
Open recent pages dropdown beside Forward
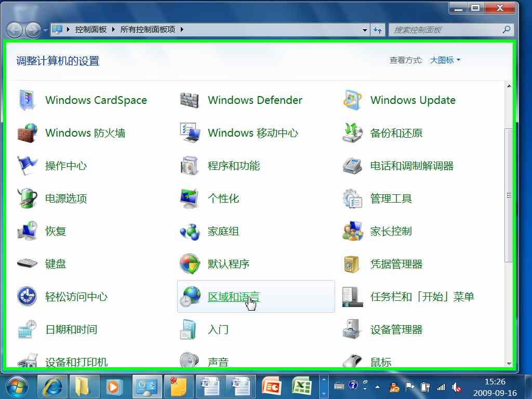pyautogui.click(x=45, y=30)
